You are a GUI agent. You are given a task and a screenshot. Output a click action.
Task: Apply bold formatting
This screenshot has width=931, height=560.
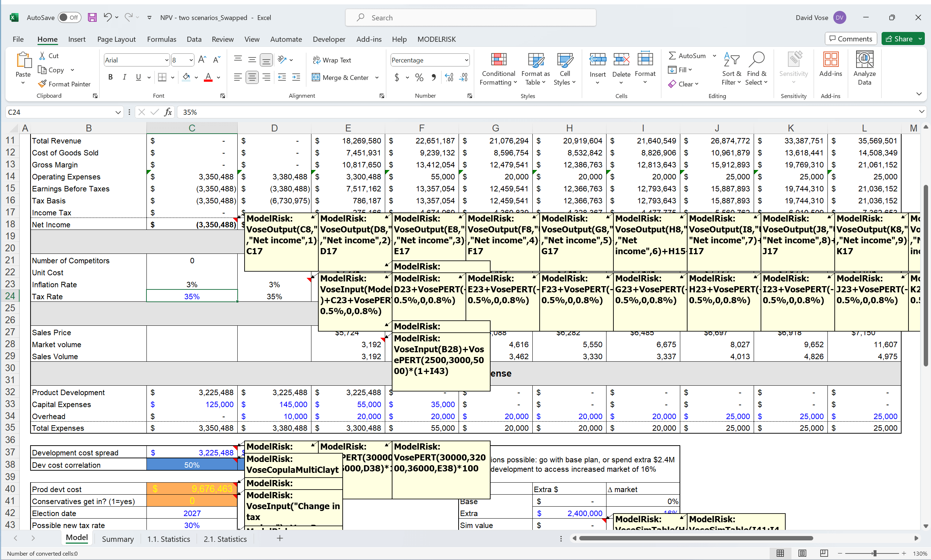[x=110, y=77]
